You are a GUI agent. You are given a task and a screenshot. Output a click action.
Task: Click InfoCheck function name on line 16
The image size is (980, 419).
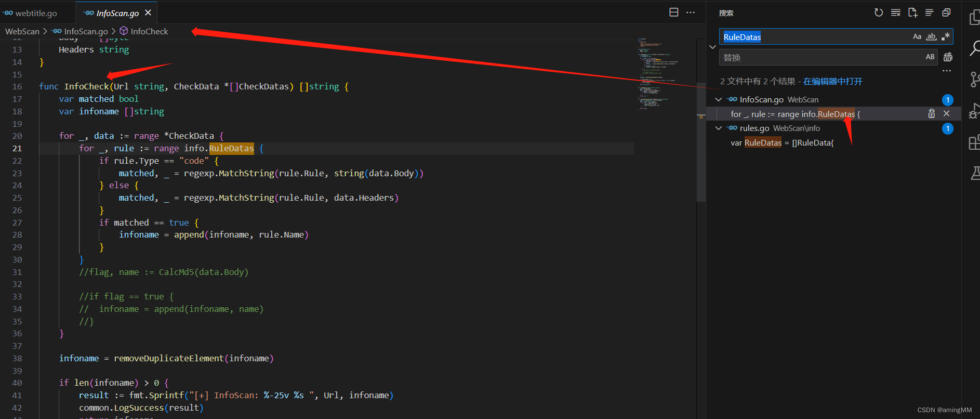click(87, 86)
